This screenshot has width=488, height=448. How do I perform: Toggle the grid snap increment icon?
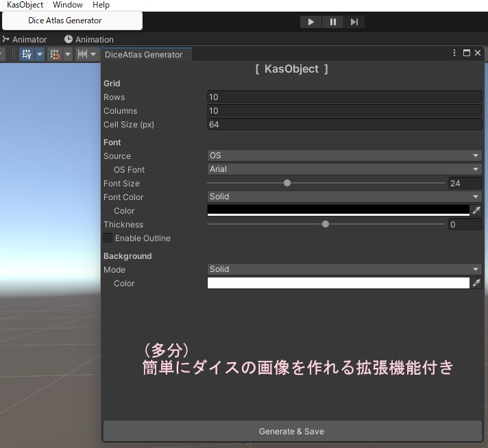pyautogui.click(x=55, y=54)
